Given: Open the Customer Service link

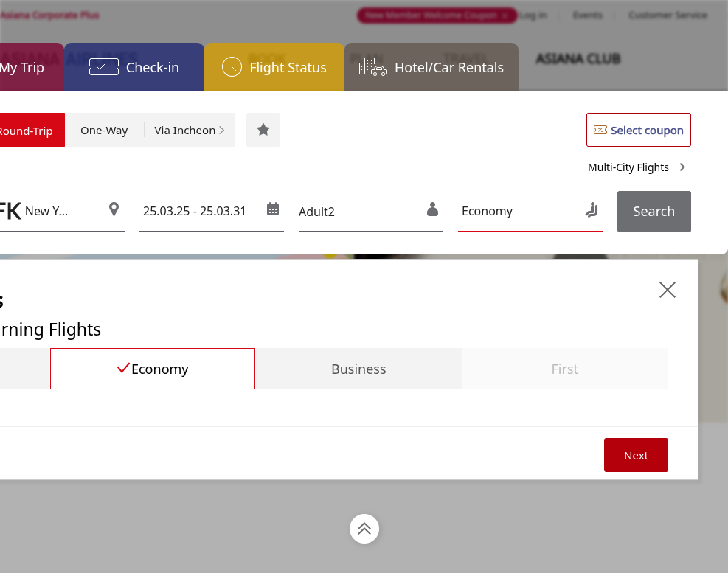Looking at the screenshot, I should 668,15.
